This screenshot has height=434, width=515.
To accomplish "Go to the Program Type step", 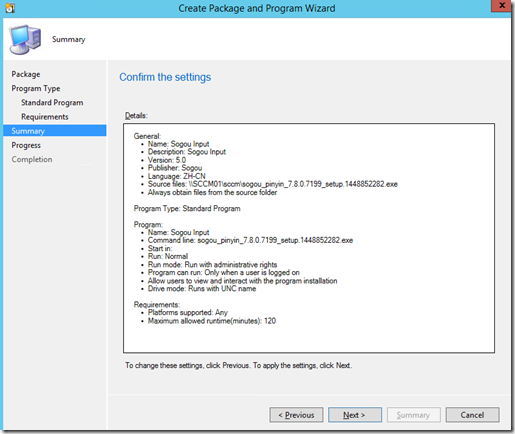I will pos(36,88).
